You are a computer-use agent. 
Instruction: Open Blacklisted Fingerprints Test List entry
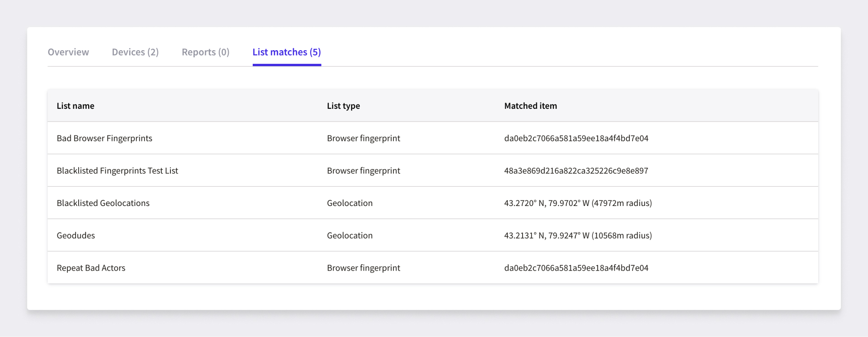[118, 171]
